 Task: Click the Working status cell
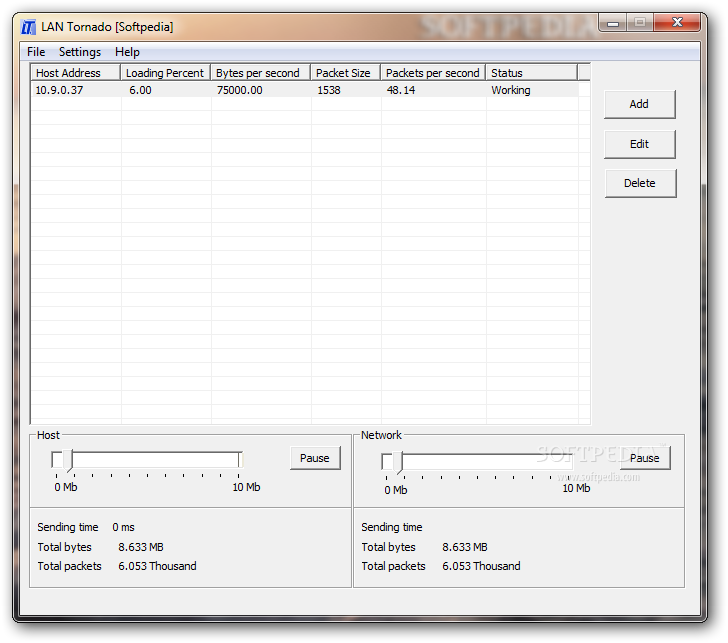[511, 90]
